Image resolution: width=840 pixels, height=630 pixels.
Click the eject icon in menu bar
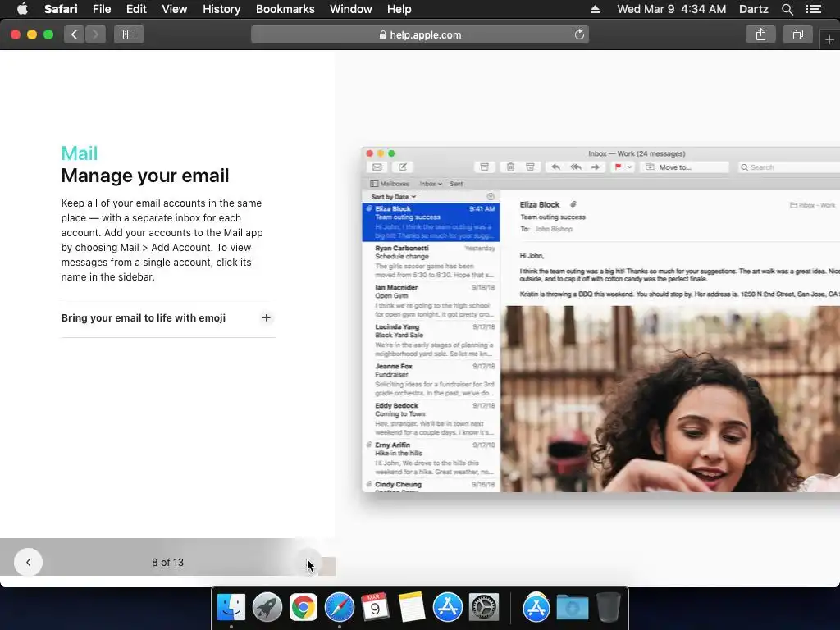595,9
